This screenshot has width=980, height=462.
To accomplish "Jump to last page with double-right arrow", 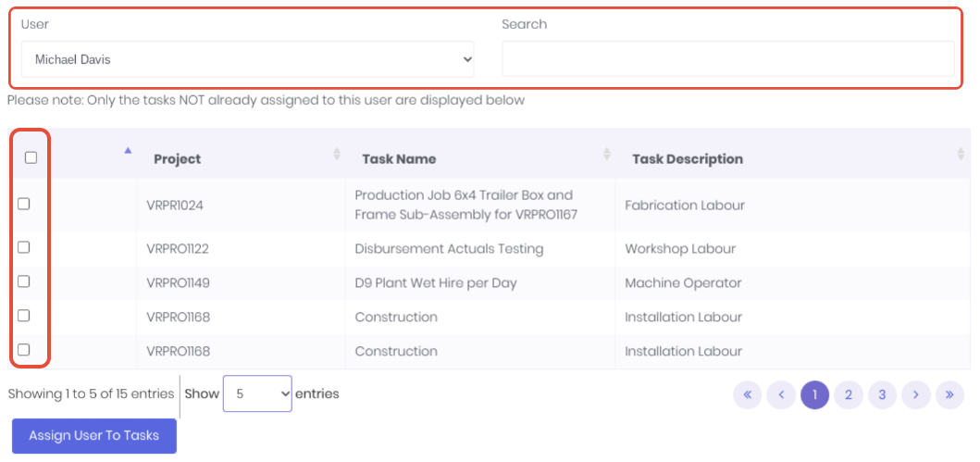I will point(950,395).
